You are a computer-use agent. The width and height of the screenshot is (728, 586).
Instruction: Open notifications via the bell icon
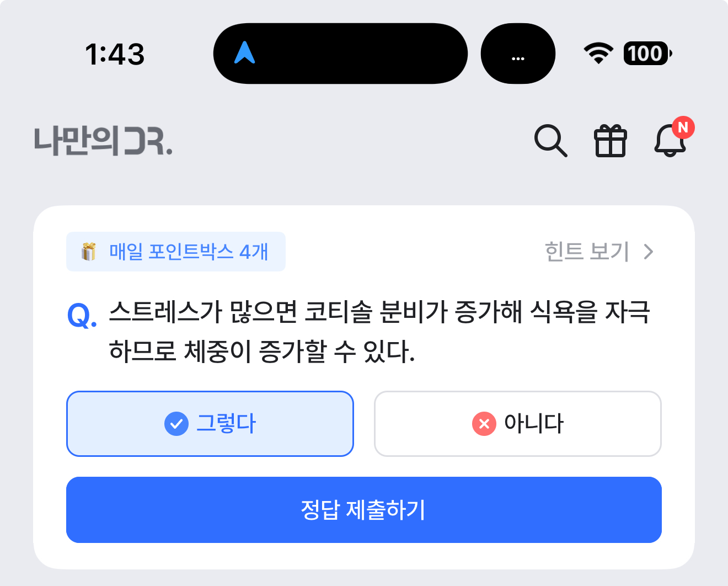click(670, 140)
